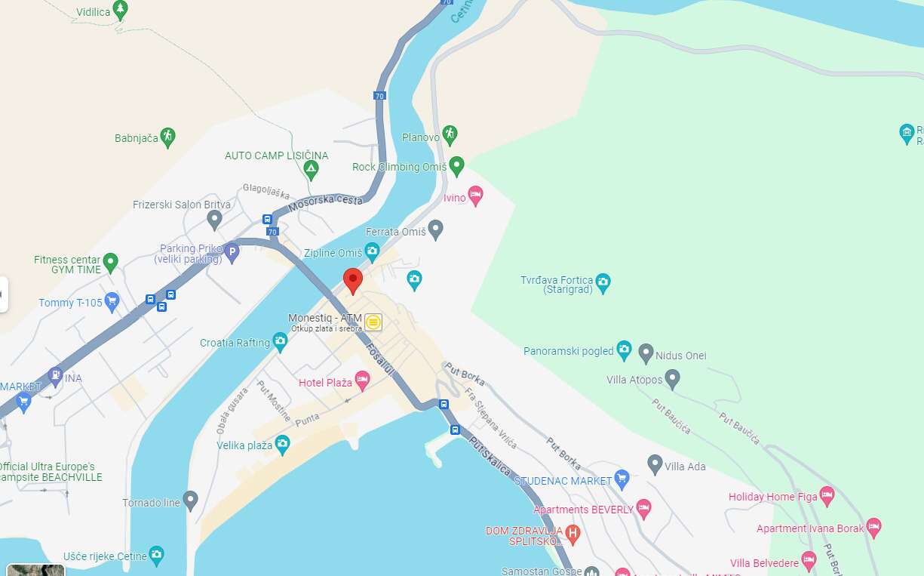
Task: Select the DOM ZDRAVLJA hospital icon
Action: [x=573, y=534]
